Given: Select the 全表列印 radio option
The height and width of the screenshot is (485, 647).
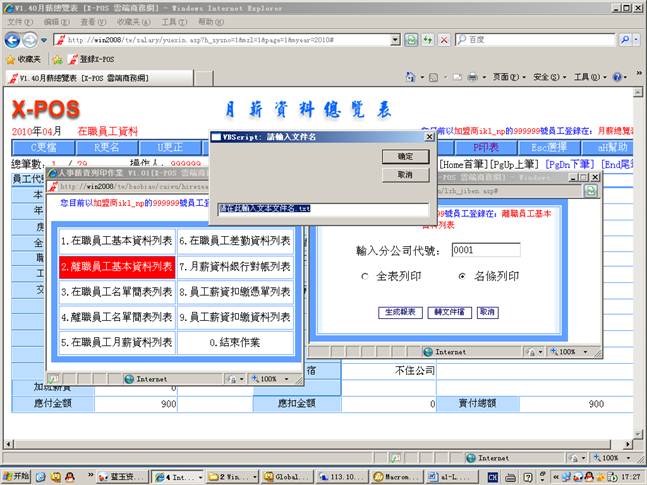Looking at the screenshot, I should [x=365, y=275].
